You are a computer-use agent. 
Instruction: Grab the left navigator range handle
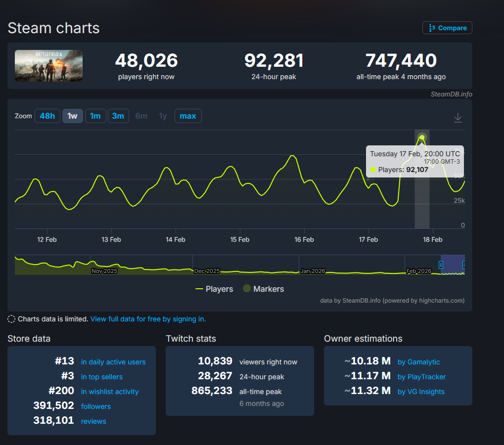click(x=441, y=265)
